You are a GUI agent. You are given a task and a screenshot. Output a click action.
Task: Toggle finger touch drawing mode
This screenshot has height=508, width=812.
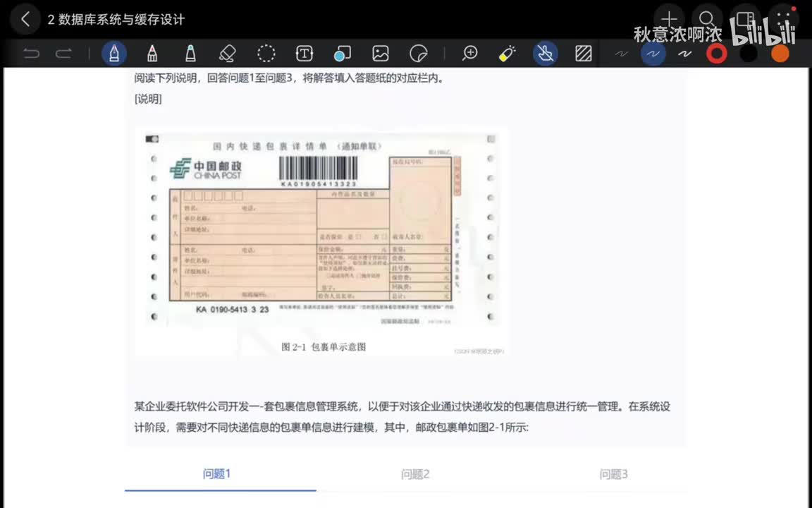coord(546,54)
